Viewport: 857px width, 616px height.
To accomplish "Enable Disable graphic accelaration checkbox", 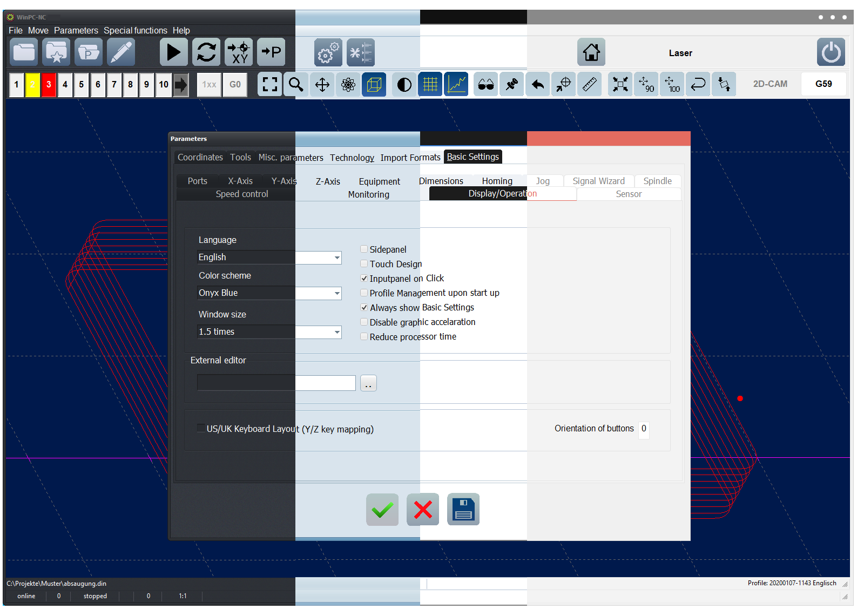I will 364,322.
